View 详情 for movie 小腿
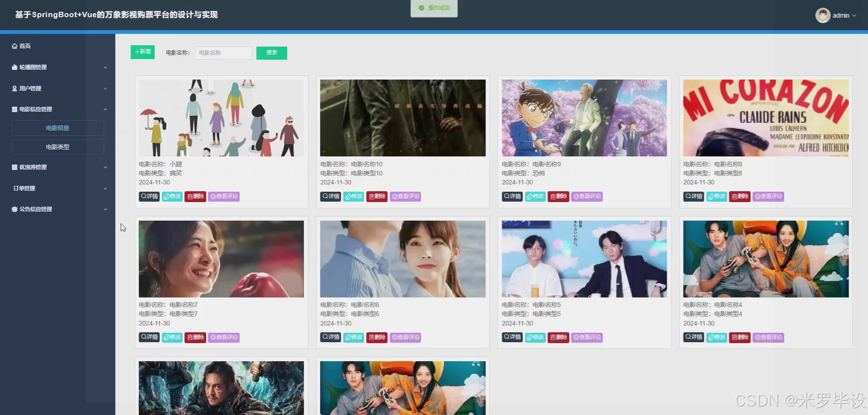 pyautogui.click(x=149, y=196)
